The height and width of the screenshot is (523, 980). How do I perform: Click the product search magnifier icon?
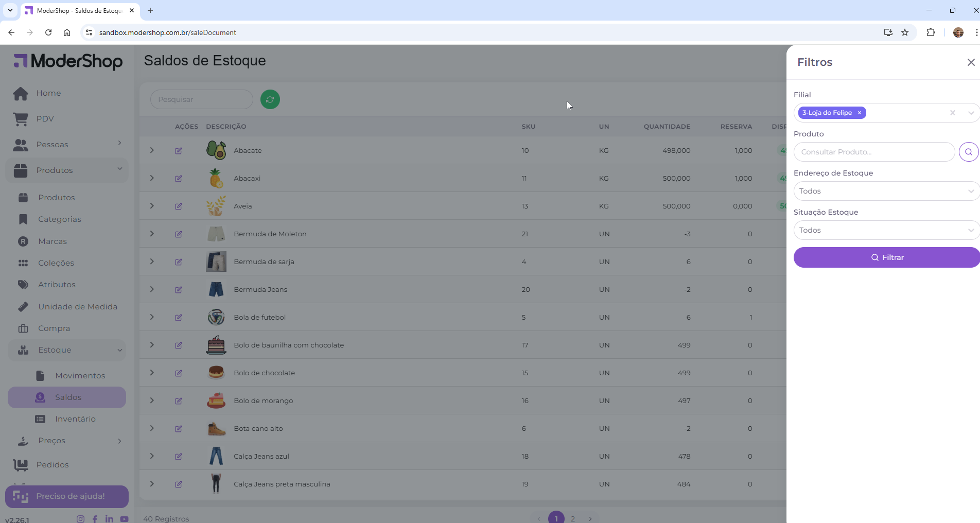pos(968,152)
